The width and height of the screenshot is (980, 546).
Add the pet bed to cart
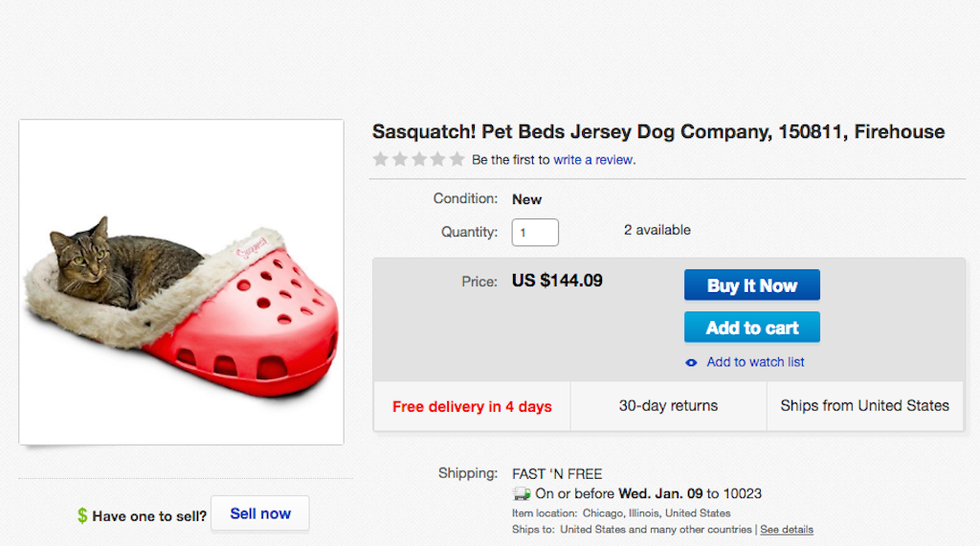coord(751,328)
